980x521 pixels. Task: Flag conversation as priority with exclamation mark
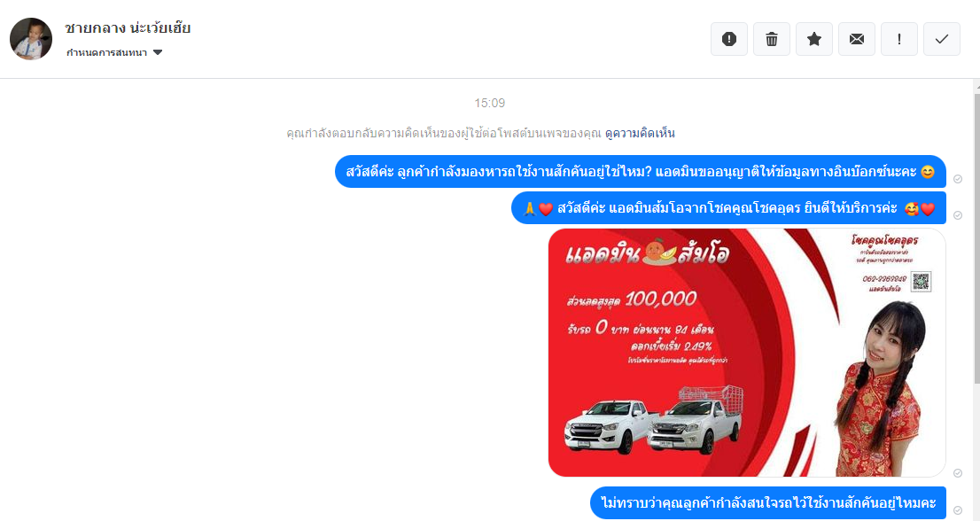(898, 39)
